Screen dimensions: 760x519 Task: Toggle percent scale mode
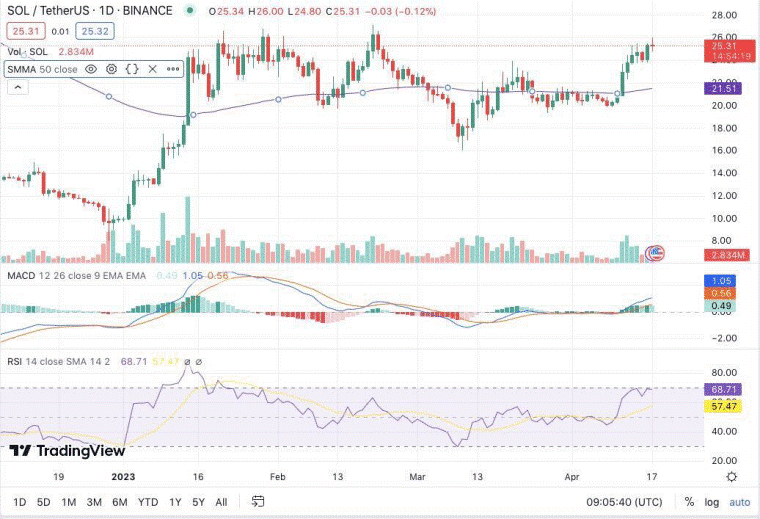(689, 502)
